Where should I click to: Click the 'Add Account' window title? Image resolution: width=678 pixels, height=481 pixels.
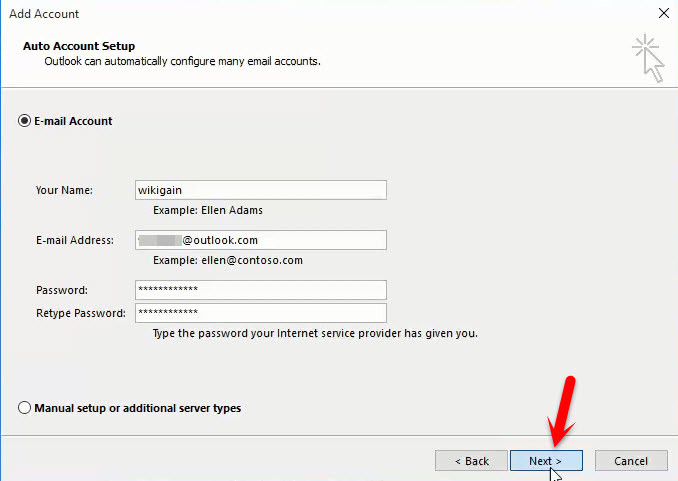click(44, 14)
